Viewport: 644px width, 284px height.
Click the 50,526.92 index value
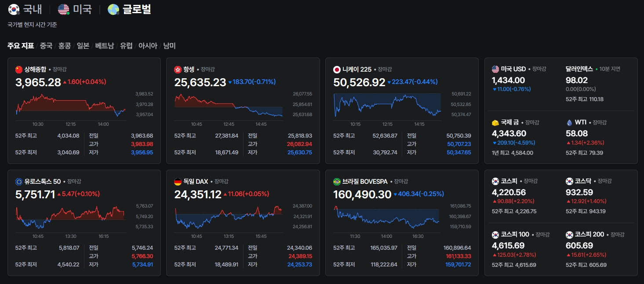coord(360,82)
